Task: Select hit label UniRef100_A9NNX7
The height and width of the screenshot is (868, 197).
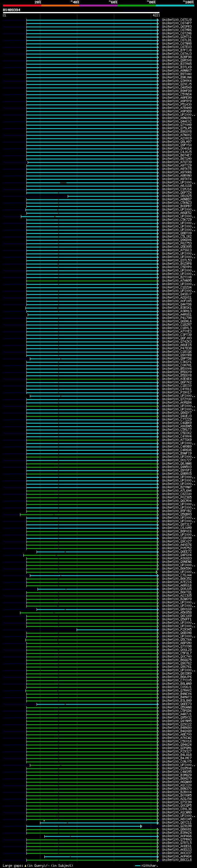Action: click(x=177, y=71)
